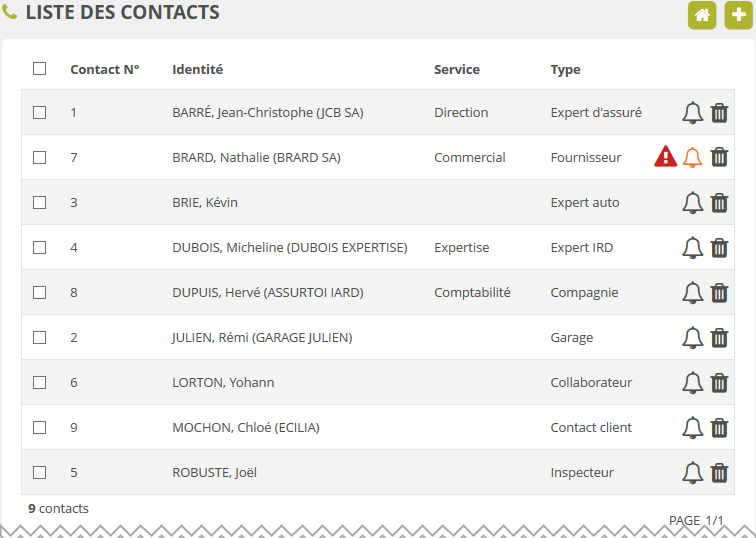Click the home icon button
The width and height of the screenshot is (756, 538).
tap(702, 15)
